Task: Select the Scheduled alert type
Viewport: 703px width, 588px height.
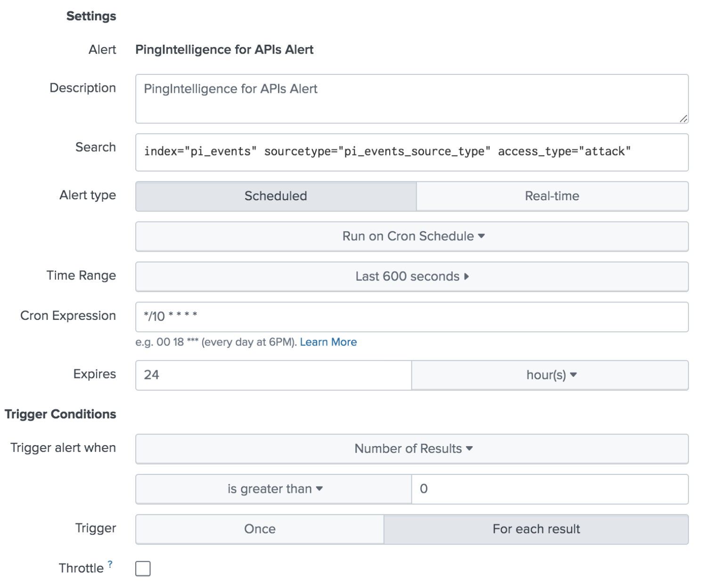Action: [x=276, y=196]
